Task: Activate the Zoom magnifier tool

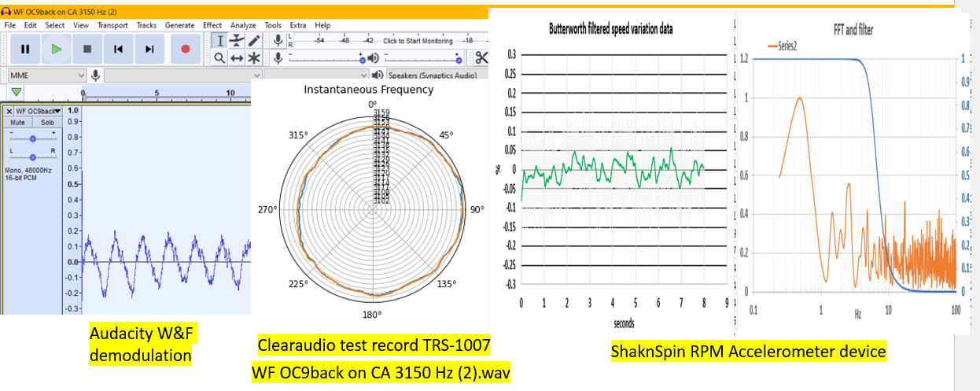Action: pos(219,57)
